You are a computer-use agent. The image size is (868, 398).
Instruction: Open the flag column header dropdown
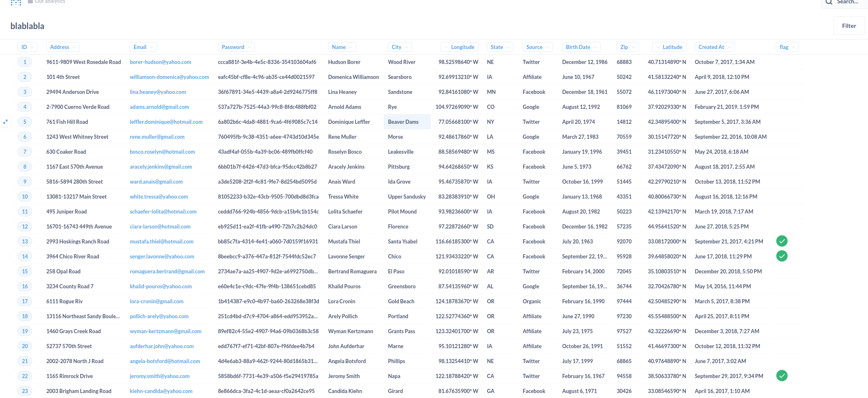(x=793, y=47)
